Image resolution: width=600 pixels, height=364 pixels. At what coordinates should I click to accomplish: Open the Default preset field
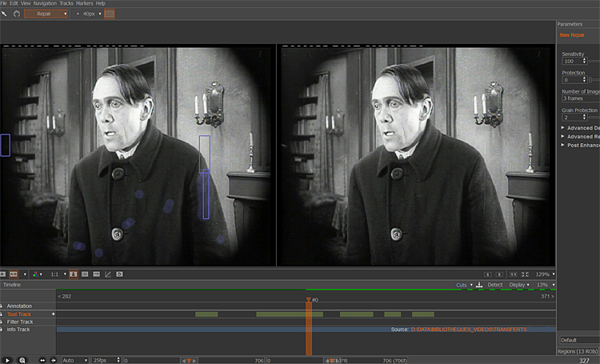[x=579, y=340]
